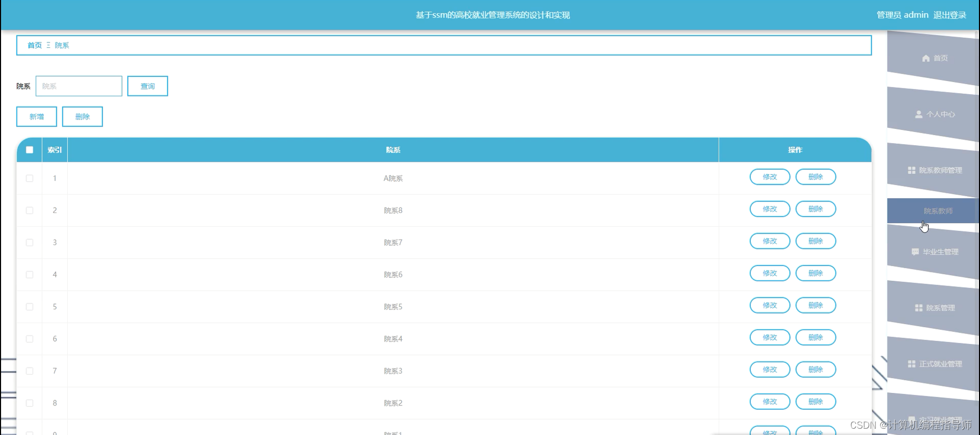Check the checkbox for row 院系3
The width and height of the screenshot is (980, 435).
tap(29, 371)
